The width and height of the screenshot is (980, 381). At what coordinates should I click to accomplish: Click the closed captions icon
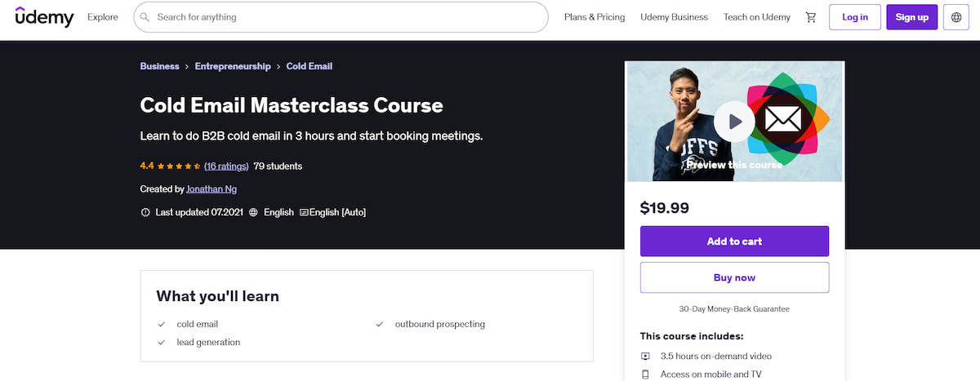coord(304,212)
